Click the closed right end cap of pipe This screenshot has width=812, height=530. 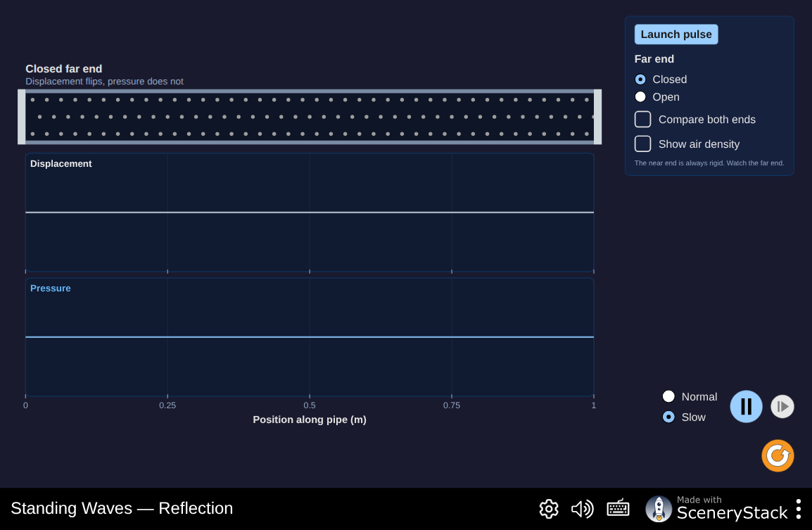tap(597, 117)
